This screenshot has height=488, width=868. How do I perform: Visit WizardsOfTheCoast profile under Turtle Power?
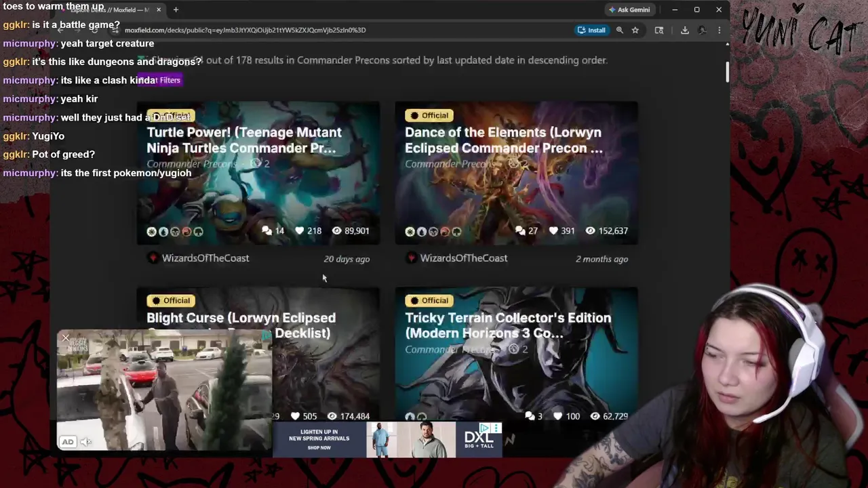pyautogui.click(x=205, y=258)
